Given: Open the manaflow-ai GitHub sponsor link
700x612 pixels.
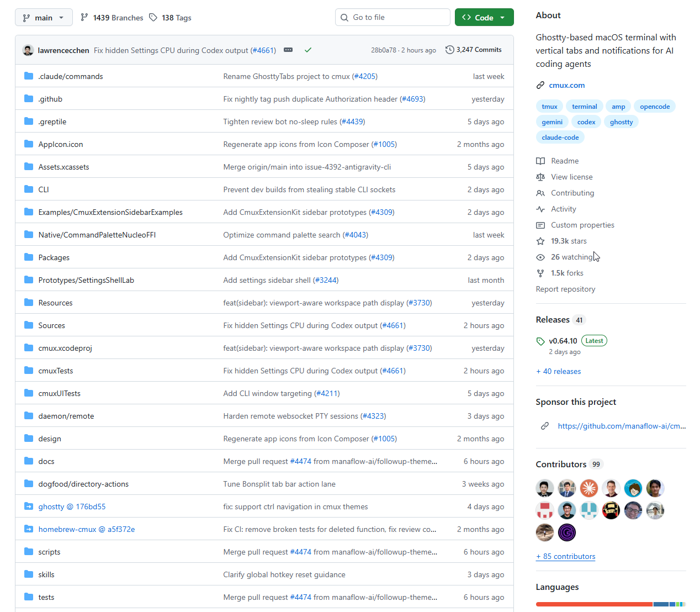Looking at the screenshot, I should point(622,426).
